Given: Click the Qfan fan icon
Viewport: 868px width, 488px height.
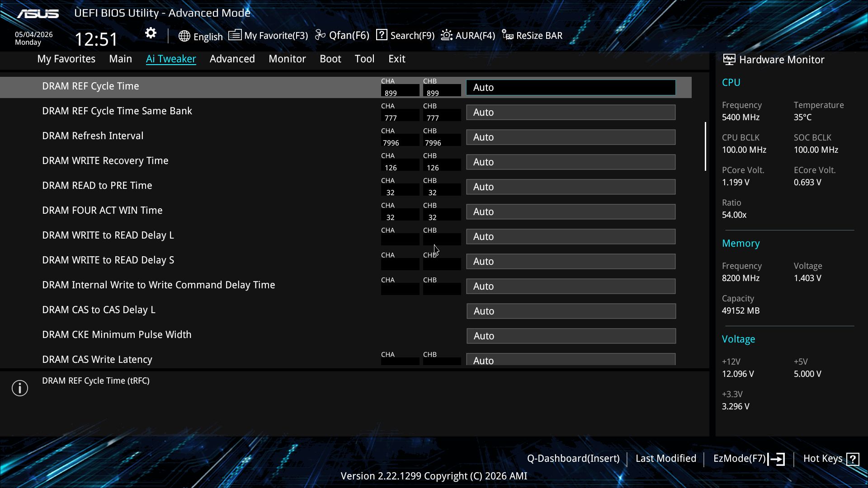Looking at the screenshot, I should [x=320, y=35].
